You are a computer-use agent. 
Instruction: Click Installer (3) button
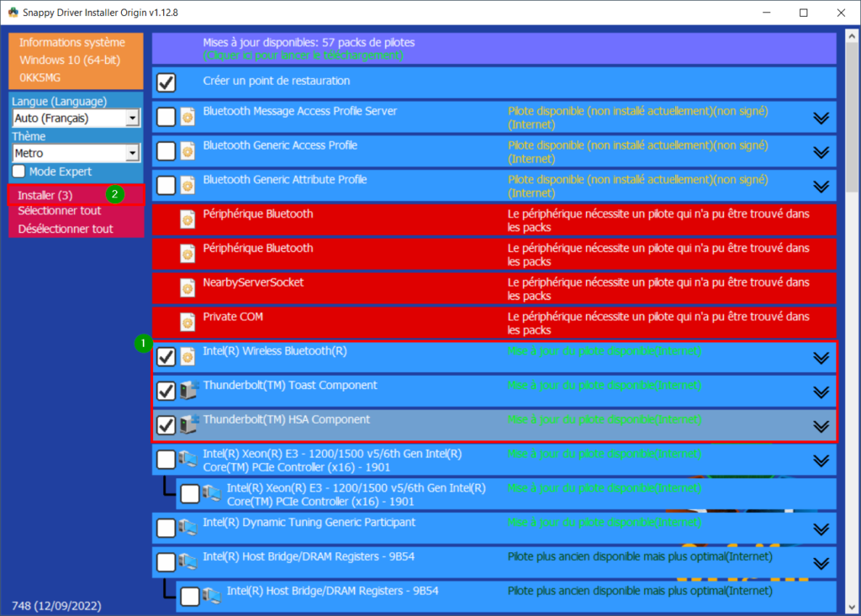76,195
